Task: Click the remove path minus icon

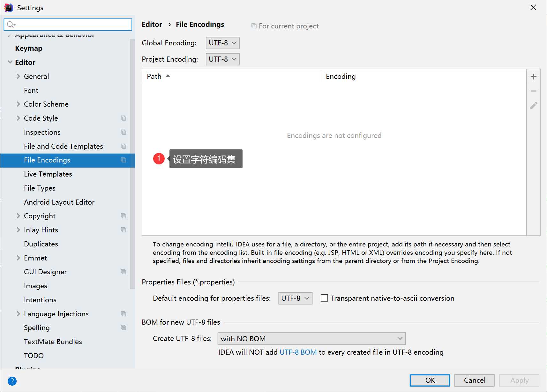Action: [x=533, y=91]
